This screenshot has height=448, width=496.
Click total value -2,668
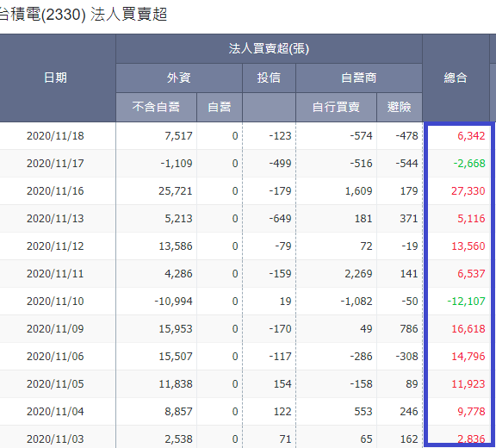(x=469, y=164)
